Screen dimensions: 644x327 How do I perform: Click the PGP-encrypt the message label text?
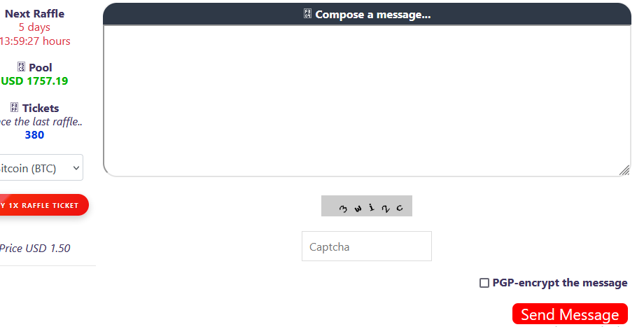[x=560, y=283]
